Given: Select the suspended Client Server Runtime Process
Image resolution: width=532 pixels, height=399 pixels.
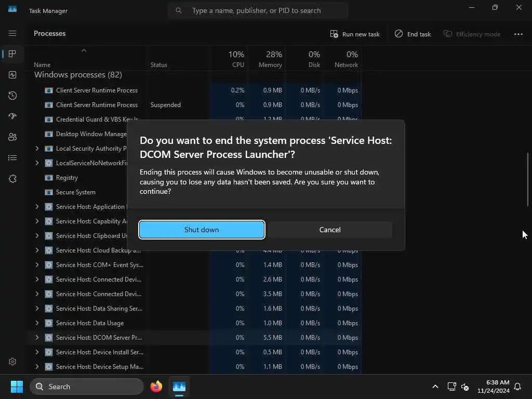Looking at the screenshot, I should 193,105.
